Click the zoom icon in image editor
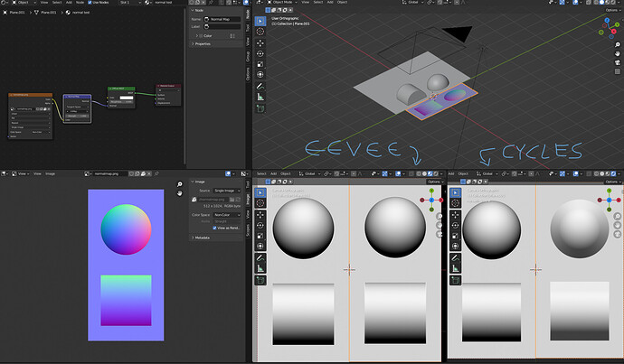624x364 pixels. (179, 184)
